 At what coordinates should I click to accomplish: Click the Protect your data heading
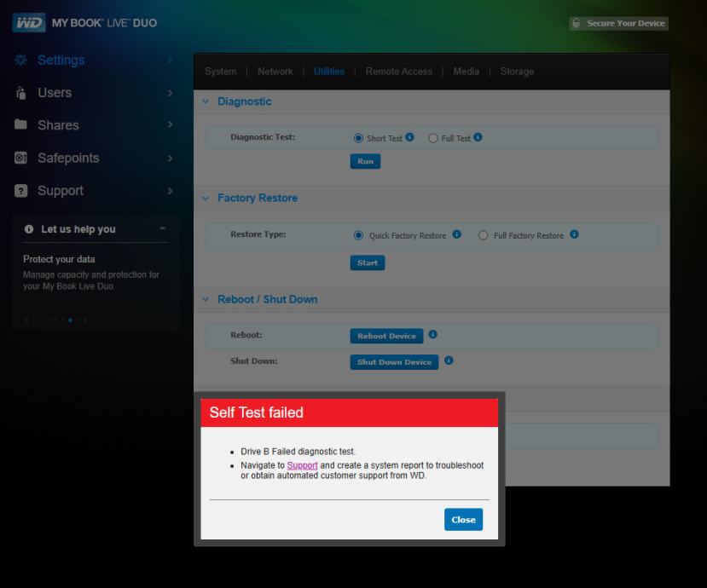pyautogui.click(x=59, y=259)
